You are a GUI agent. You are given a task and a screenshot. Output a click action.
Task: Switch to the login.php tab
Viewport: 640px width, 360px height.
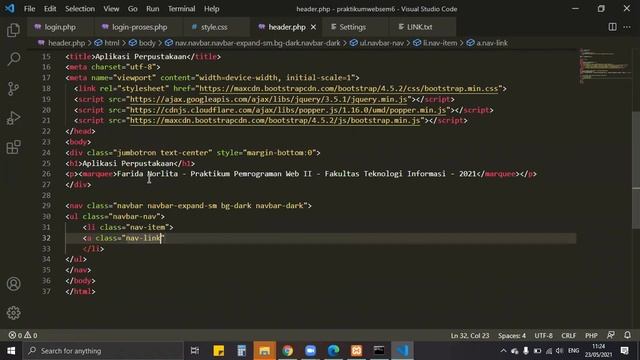[x=60, y=27]
